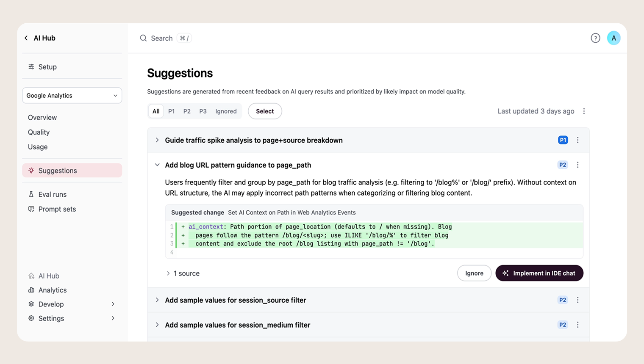The height and width of the screenshot is (364, 644).
Task: Open three-dot menu on traffic spike suggestion
Action: (577, 140)
